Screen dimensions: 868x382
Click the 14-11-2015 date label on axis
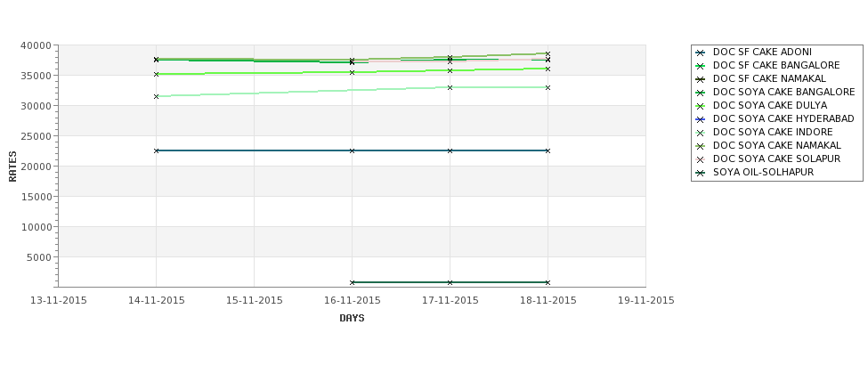(156, 300)
